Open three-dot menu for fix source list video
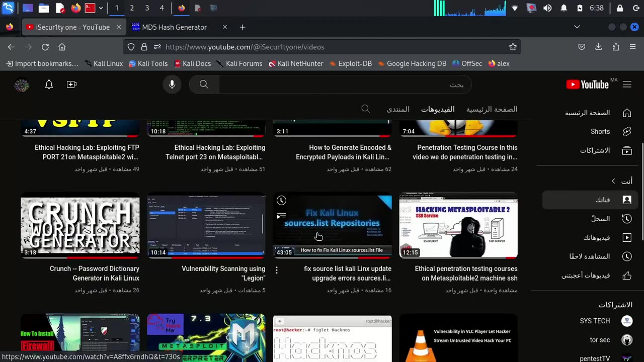 pyautogui.click(x=277, y=270)
